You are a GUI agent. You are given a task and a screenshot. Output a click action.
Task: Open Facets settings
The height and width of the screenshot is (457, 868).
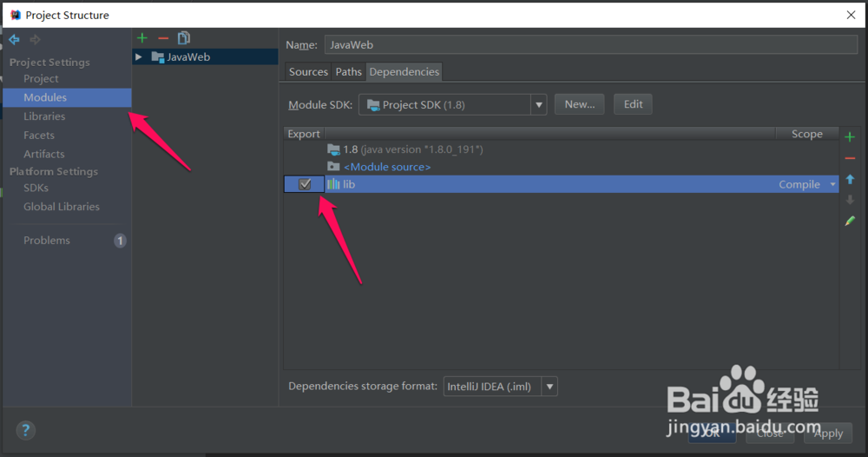(39, 136)
